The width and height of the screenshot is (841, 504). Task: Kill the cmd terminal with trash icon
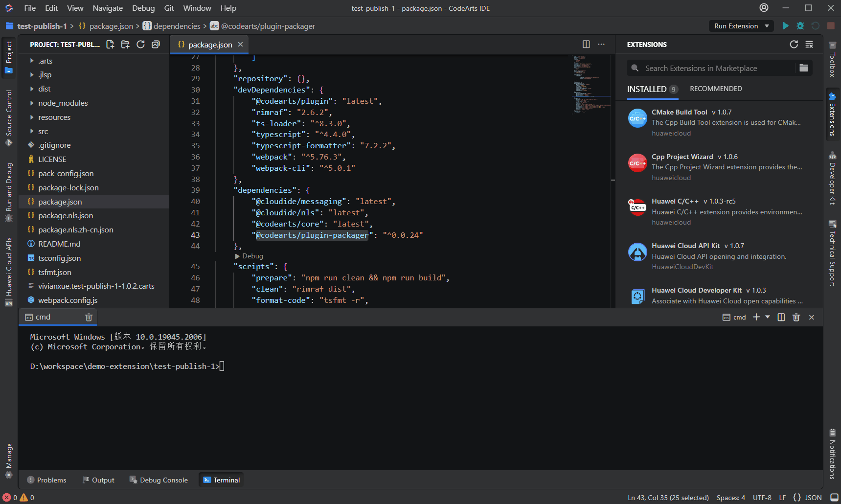89,317
